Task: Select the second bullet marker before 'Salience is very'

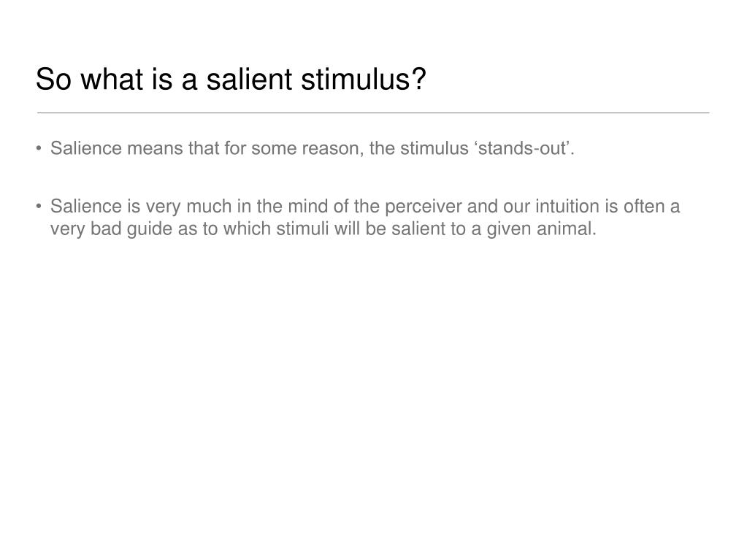Action: 39,206
